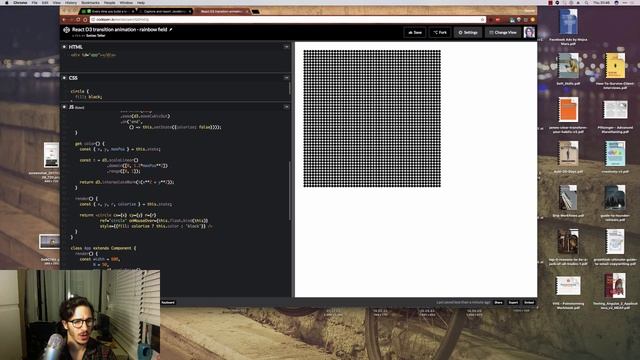Expand the HTML editor options dropdown
Screen dimensions: 640x360
point(287,47)
